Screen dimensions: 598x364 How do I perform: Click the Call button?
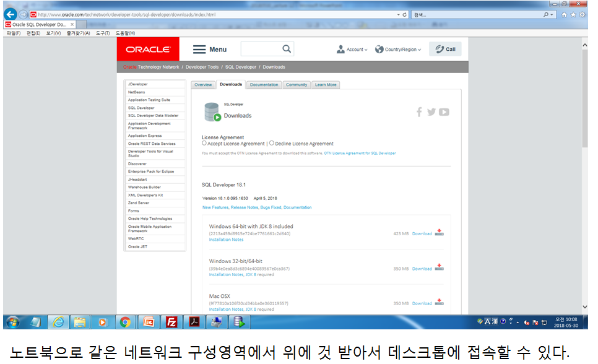(445, 49)
